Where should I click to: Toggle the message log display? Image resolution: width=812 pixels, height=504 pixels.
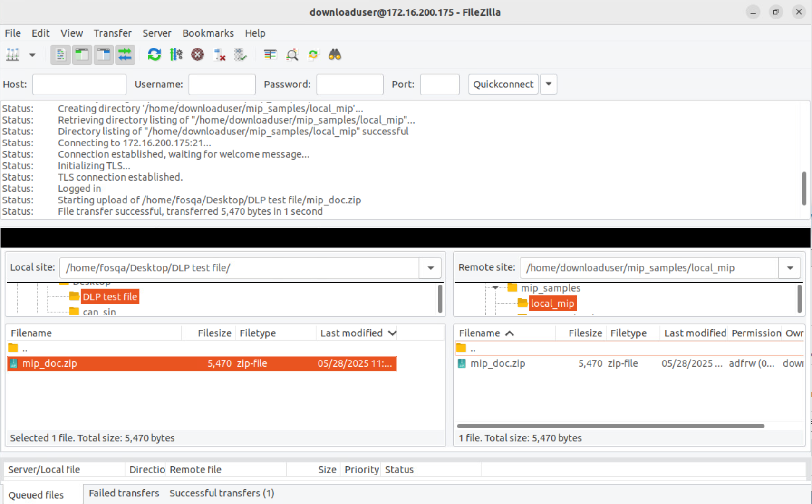click(x=60, y=55)
